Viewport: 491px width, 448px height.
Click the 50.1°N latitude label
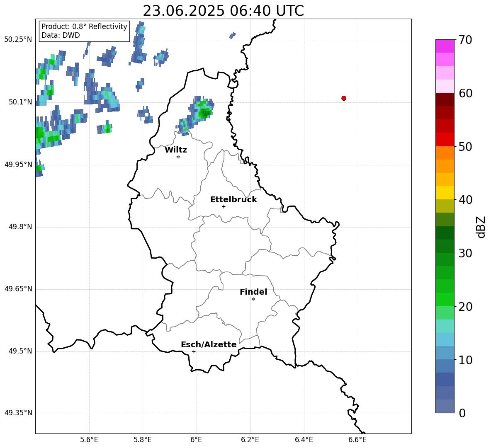20,102
